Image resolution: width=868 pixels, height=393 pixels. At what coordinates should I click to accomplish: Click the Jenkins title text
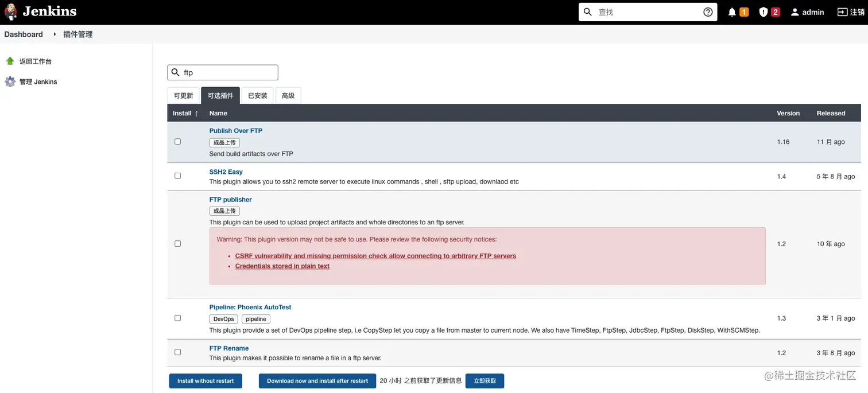[49, 11]
